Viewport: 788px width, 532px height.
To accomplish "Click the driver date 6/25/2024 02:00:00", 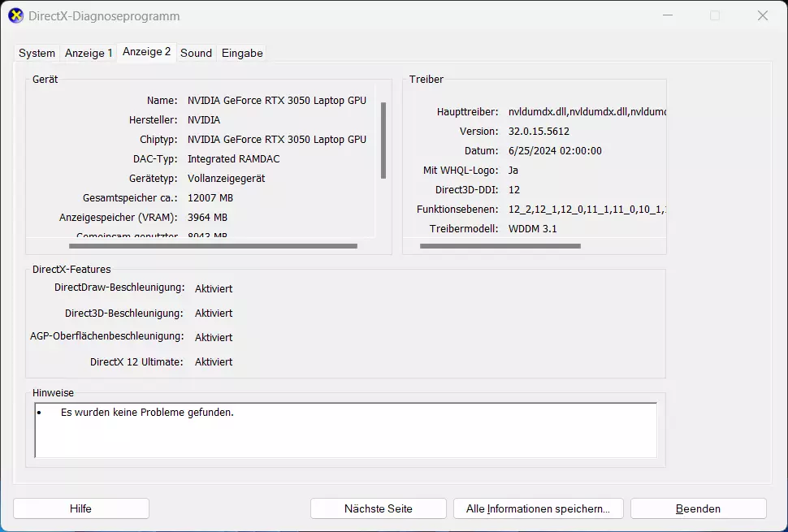I will click(x=555, y=151).
